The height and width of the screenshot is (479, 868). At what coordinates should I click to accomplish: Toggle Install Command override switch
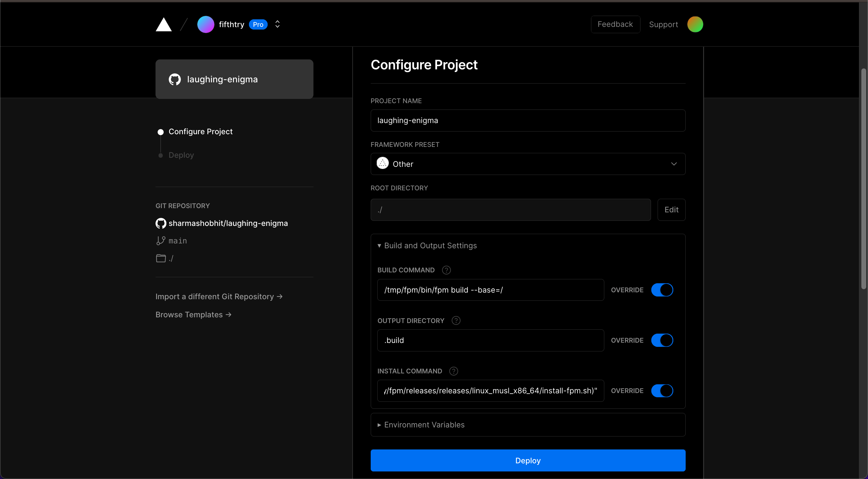(662, 391)
